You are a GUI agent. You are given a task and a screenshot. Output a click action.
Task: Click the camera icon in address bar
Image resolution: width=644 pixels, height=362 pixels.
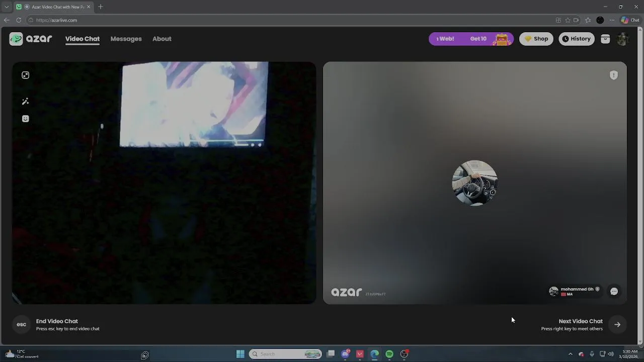pyautogui.click(x=577, y=20)
